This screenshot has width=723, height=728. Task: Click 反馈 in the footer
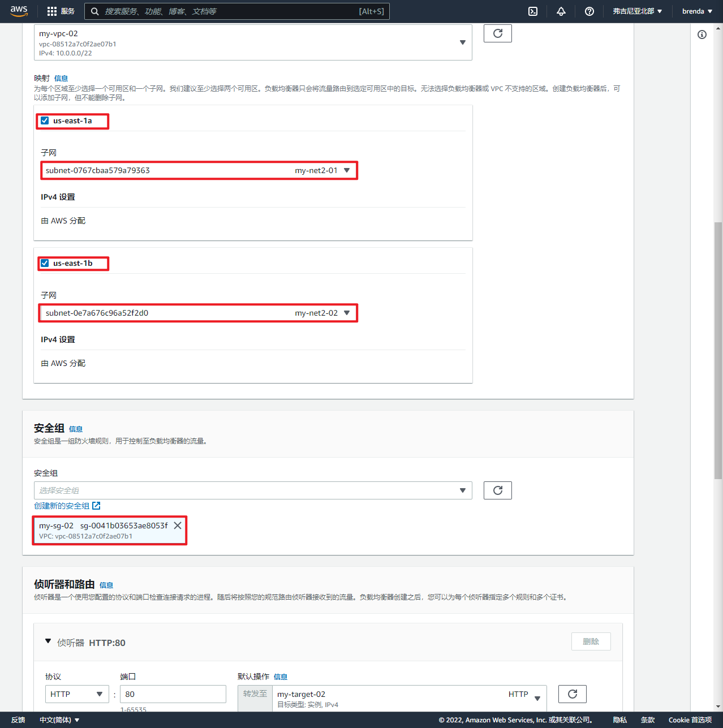pos(18,720)
